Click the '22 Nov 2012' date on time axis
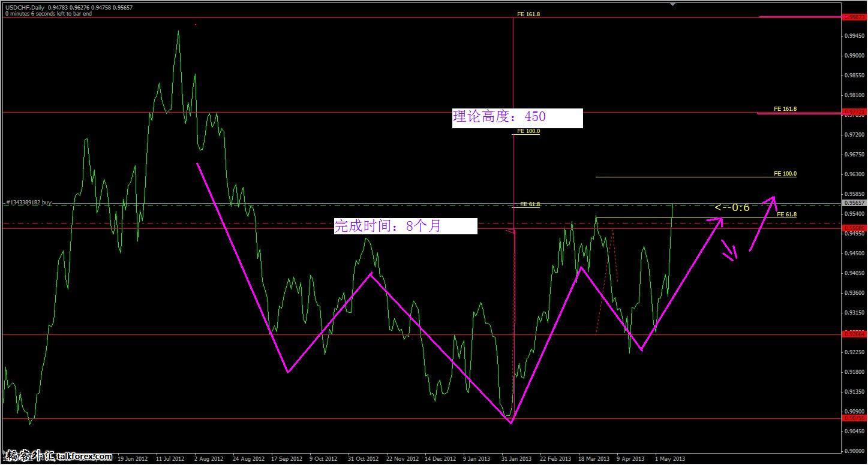This screenshot has width=868, height=465. (x=403, y=459)
